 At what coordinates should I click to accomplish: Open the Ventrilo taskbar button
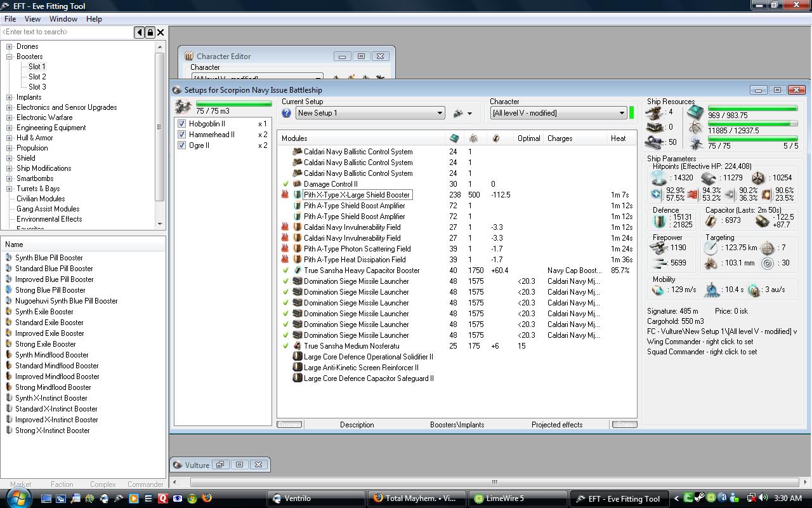pos(315,498)
